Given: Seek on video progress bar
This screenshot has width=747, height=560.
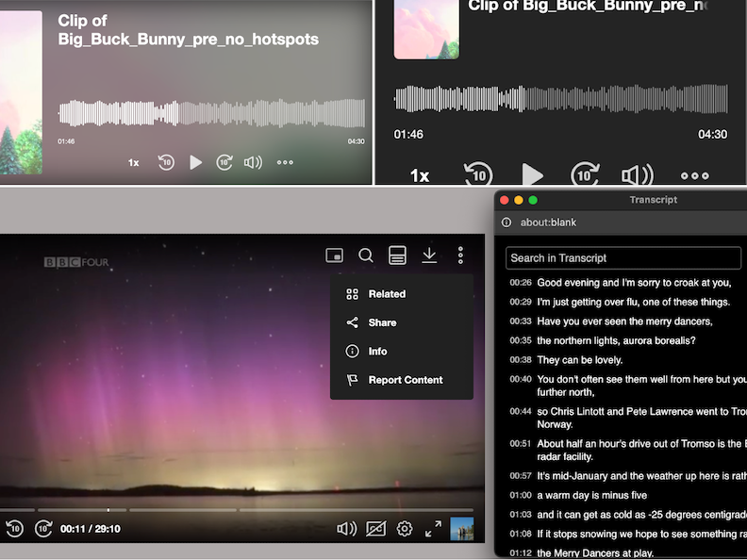Looking at the screenshot, I should pos(237,509).
